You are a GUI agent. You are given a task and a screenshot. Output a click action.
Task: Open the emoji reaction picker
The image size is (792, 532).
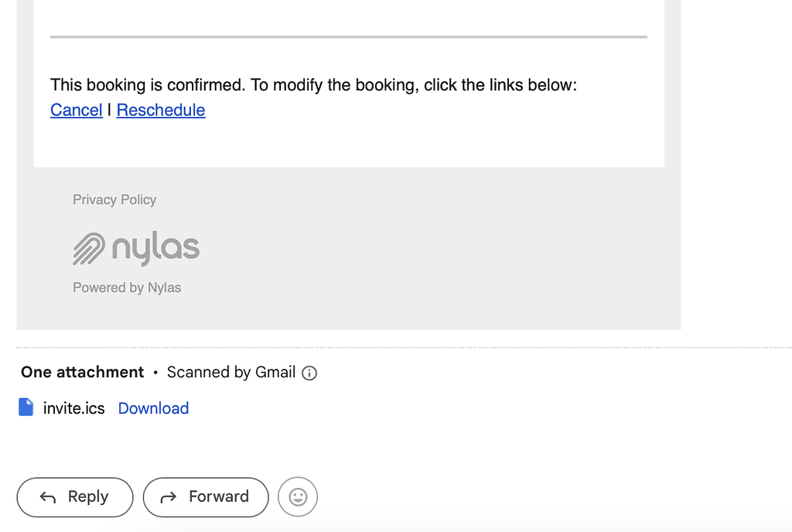297,496
